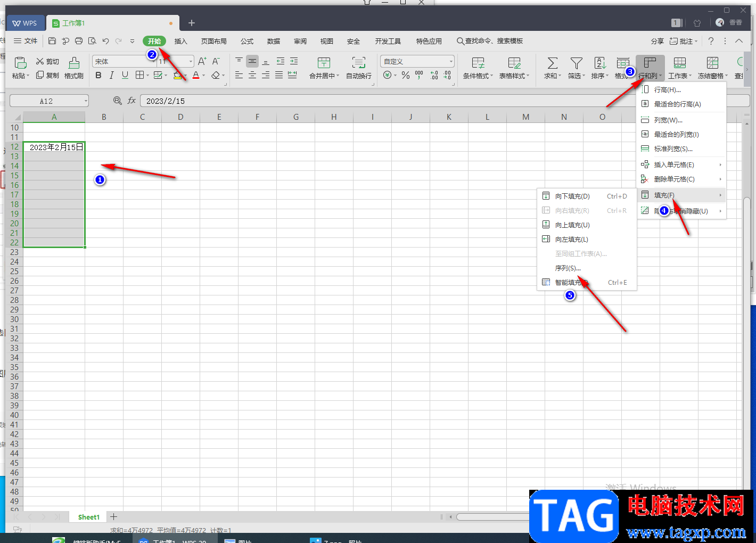Open a new tab with plus button
This screenshot has width=756, height=543.
(x=192, y=23)
